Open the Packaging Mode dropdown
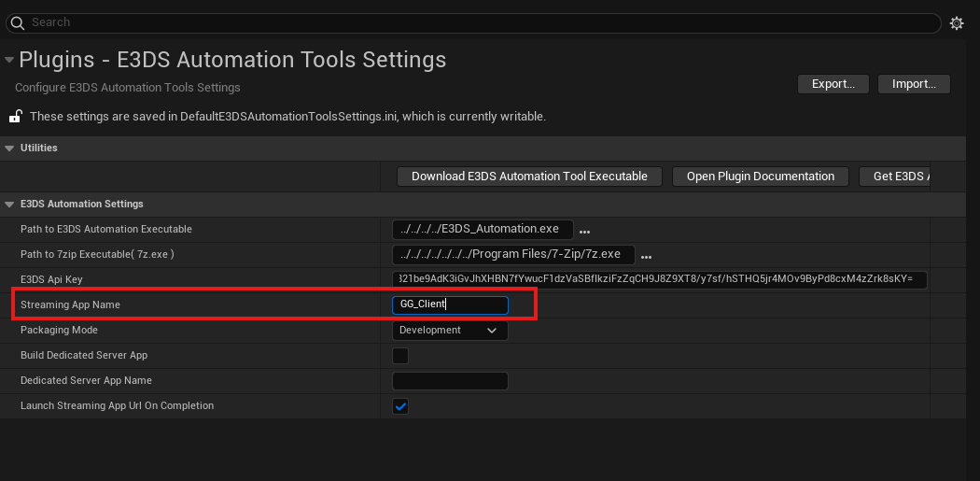Viewport: 980px width, 481px height. pyautogui.click(x=450, y=331)
